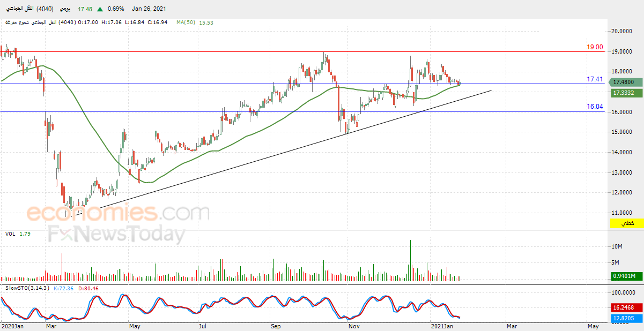Click the blue 17.41 horizontal level label
This screenshot has width=644, height=331.
(x=595, y=79)
